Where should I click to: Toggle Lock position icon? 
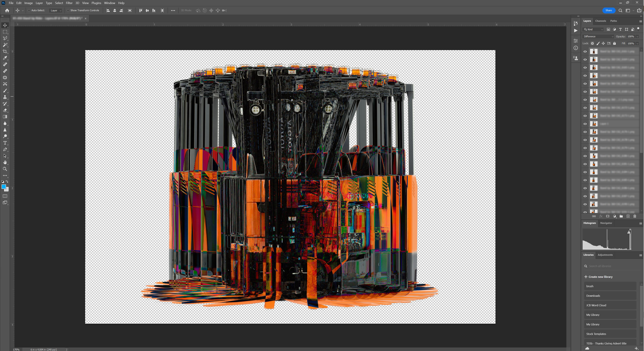(603, 44)
